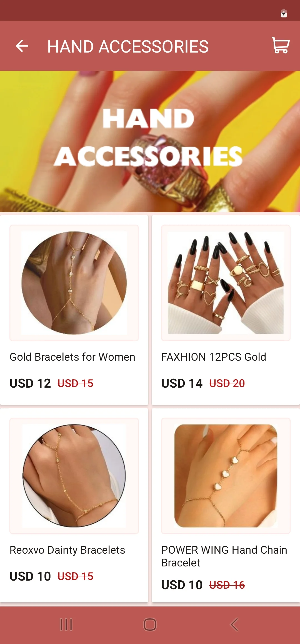Tap the Hand Accessories banner image
The width and height of the screenshot is (300, 644).
point(150,142)
